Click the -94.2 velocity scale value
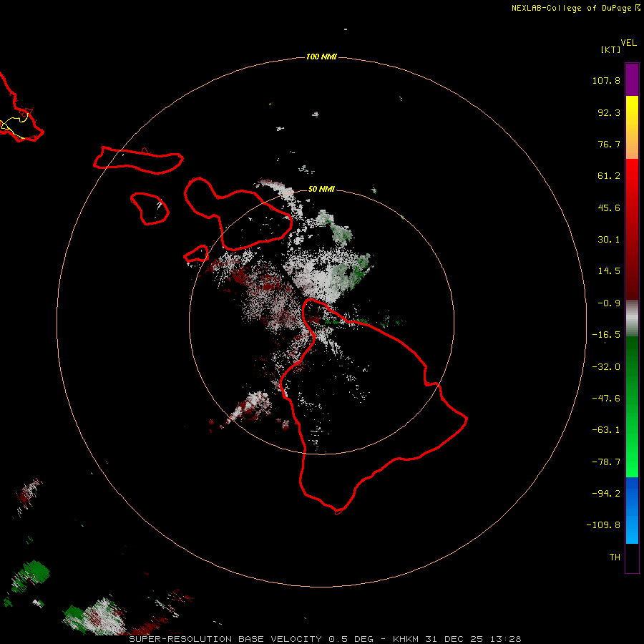 [x=606, y=493]
